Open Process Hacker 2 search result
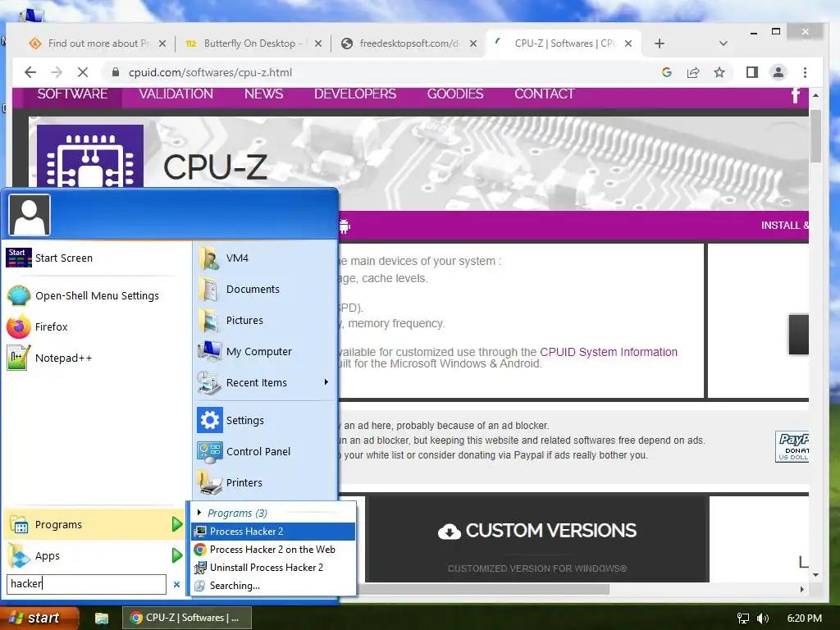 pyautogui.click(x=272, y=531)
